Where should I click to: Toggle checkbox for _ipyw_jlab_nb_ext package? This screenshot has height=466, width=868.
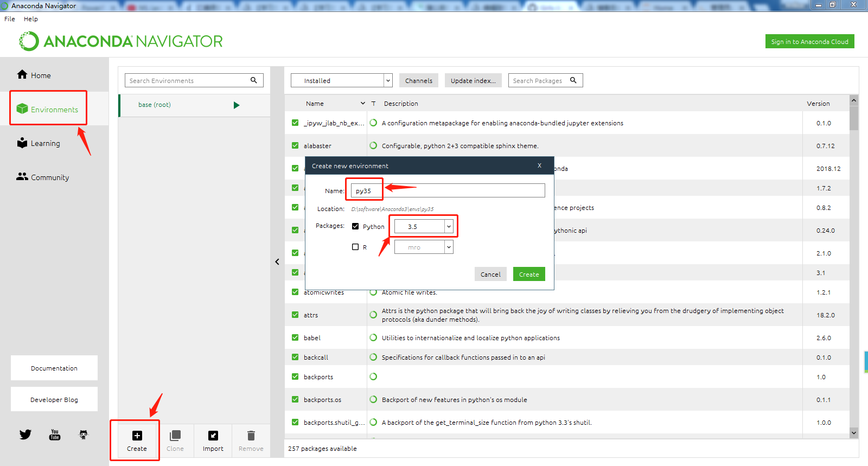[295, 123]
